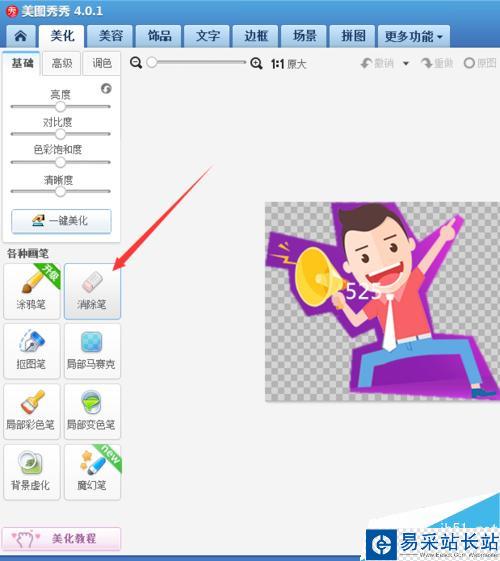
Task: Select the 抠图笔 cutout pen tool
Action: pyautogui.click(x=32, y=351)
